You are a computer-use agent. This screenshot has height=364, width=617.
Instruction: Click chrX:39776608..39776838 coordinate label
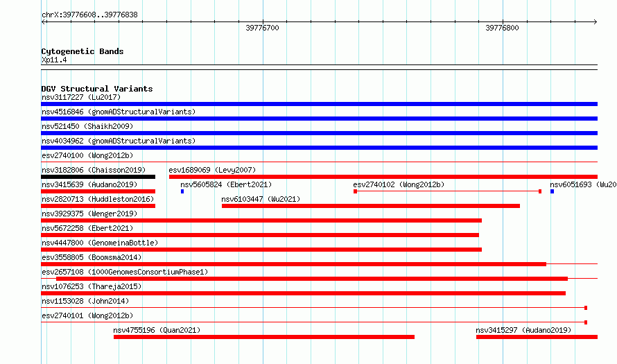coord(89,15)
